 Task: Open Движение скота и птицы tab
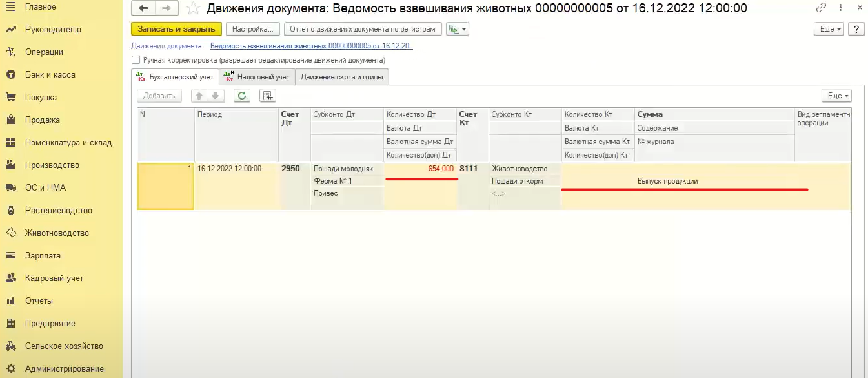(x=341, y=77)
